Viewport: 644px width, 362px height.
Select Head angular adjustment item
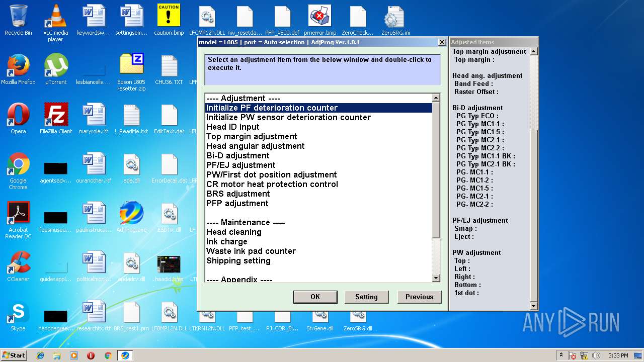tap(318, 146)
